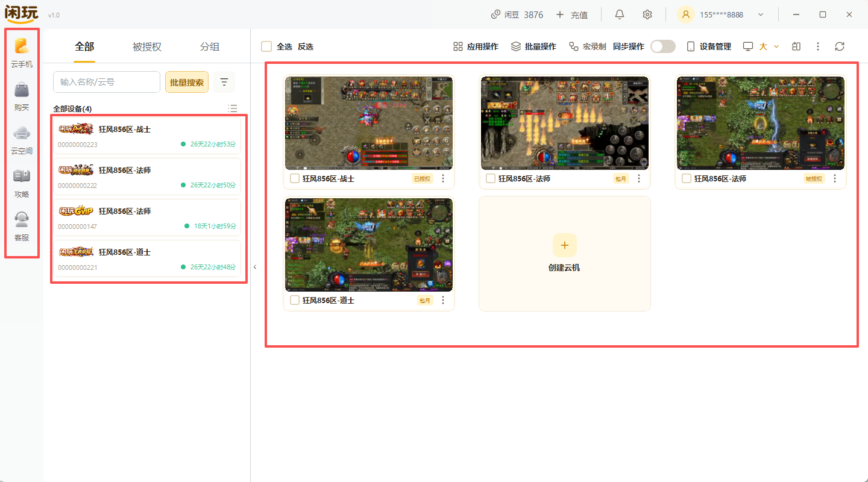Refresh the device grid

[840, 46]
